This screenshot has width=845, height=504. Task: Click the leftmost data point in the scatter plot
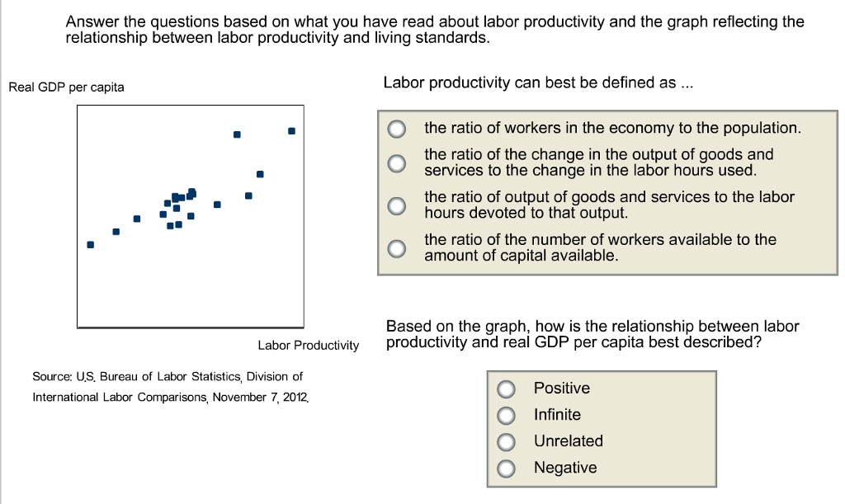click(91, 244)
